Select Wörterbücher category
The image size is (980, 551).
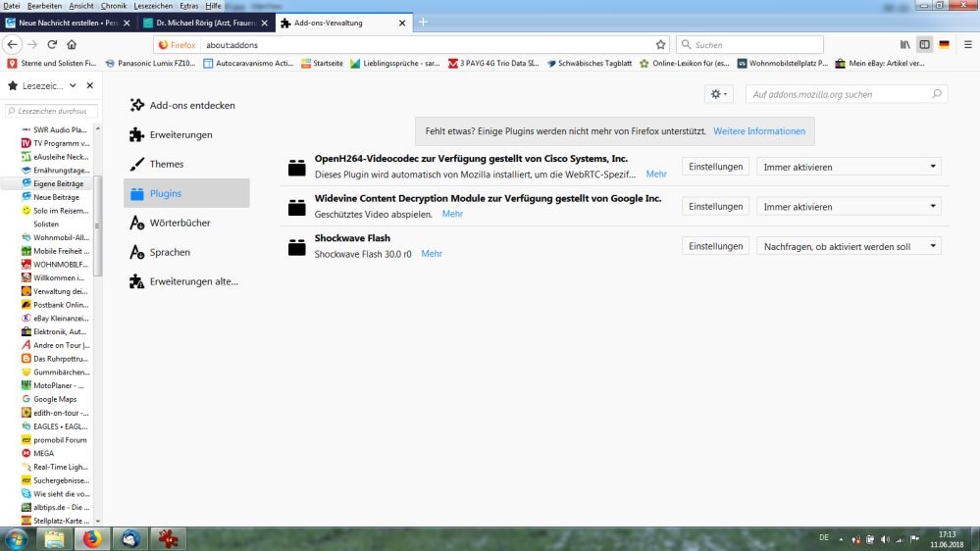click(x=186, y=223)
